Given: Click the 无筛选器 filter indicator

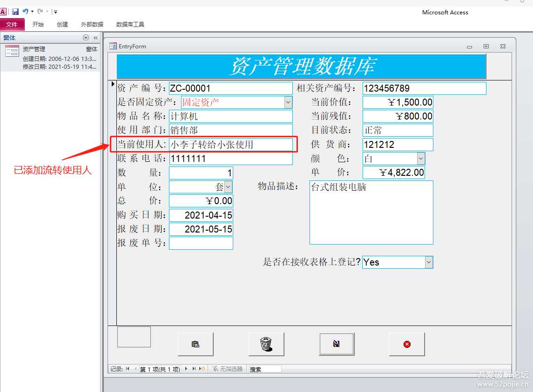Looking at the screenshot, I should point(228,369).
